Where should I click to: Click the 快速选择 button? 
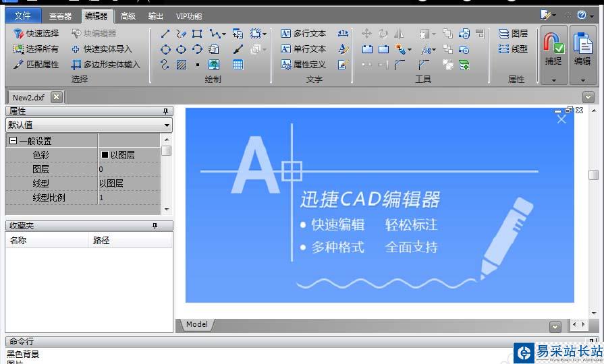pyautogui.click(x=36, y=34)
